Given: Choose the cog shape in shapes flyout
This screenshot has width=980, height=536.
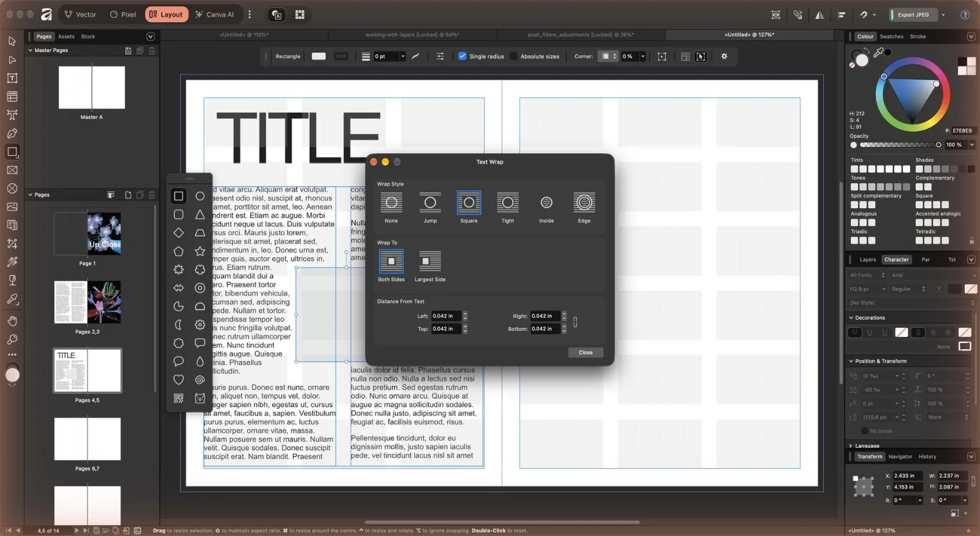Looking at the screenshot, I should click(200, 325).
